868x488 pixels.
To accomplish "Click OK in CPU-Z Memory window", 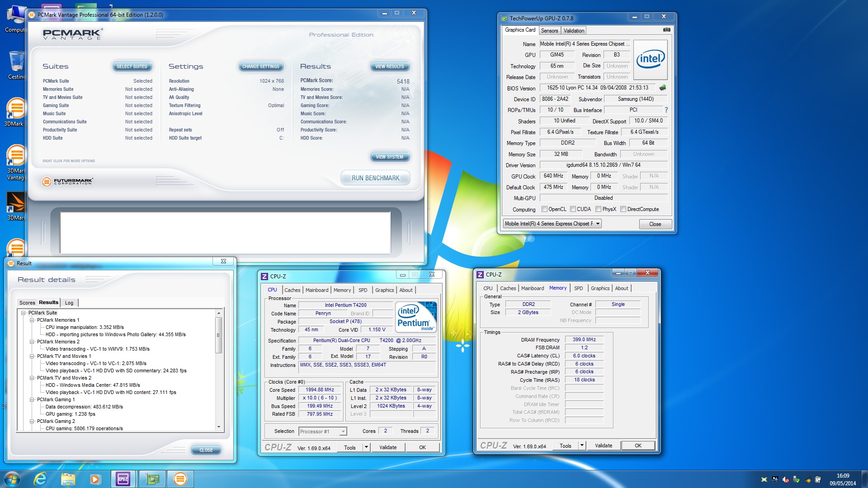I will click(638, 446).
